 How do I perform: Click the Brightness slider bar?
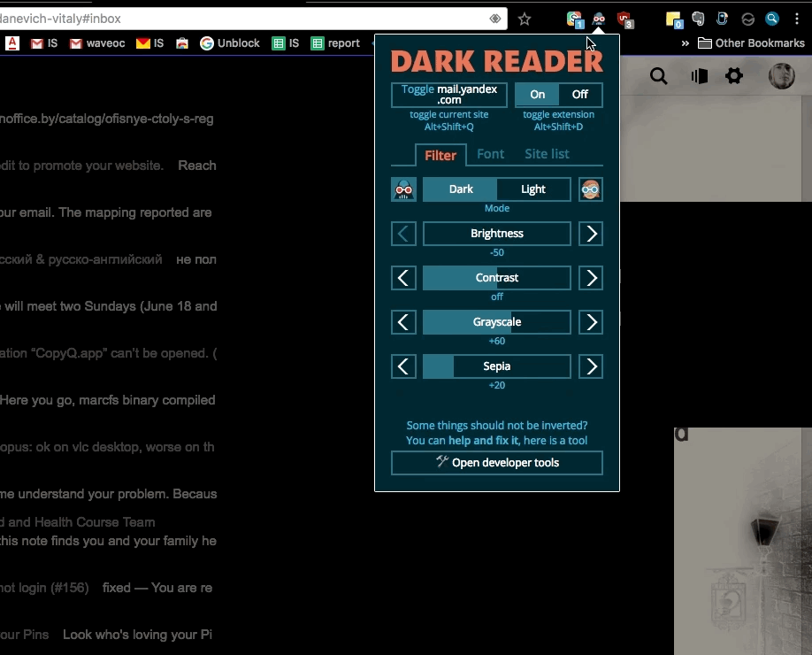pyautogui.click(x=496, y=234)
